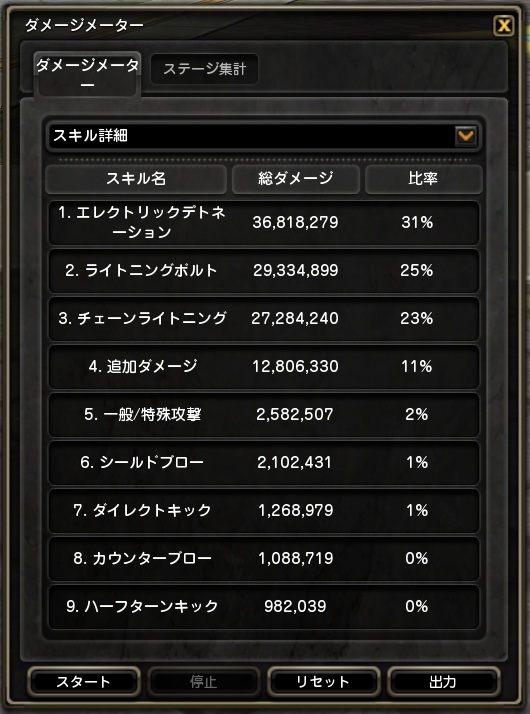This screenshot has width=530, height=714.
Task: Click the リセット button
Action: (323, 682)
